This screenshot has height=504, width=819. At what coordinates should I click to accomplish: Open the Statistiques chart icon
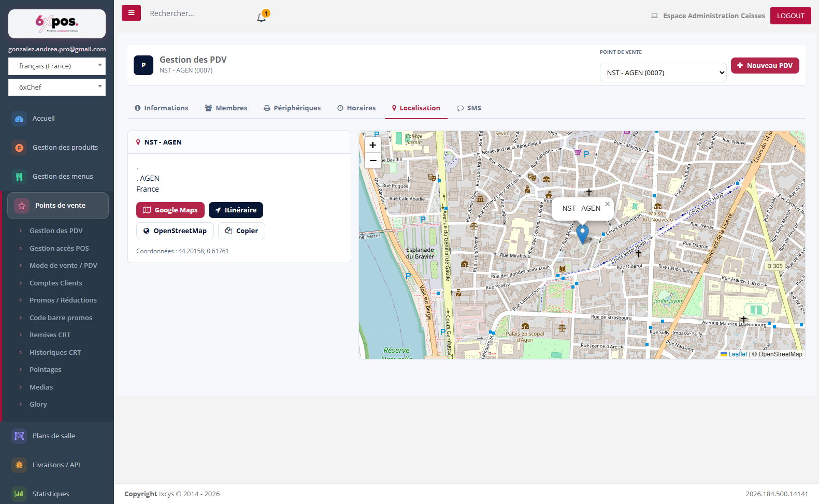click(19, 494)
